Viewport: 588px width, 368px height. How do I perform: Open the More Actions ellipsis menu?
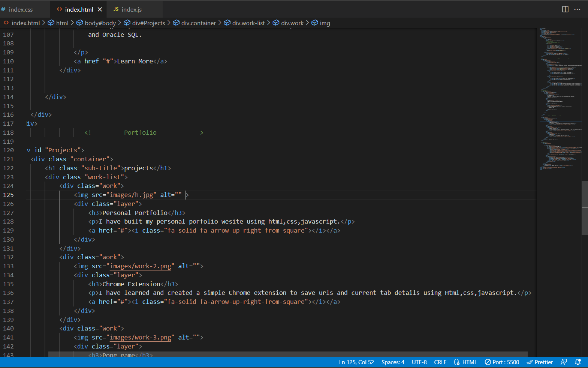577,9
